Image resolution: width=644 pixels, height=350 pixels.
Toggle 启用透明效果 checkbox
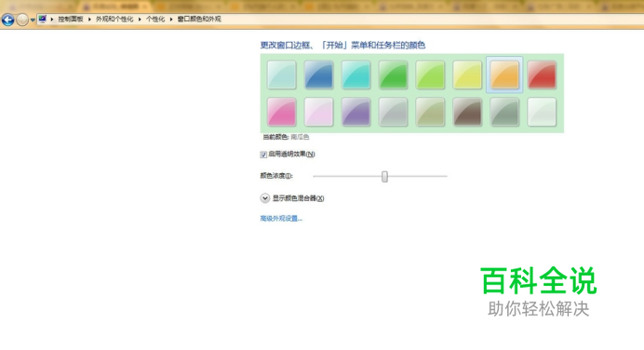click(x=263, y=155)
